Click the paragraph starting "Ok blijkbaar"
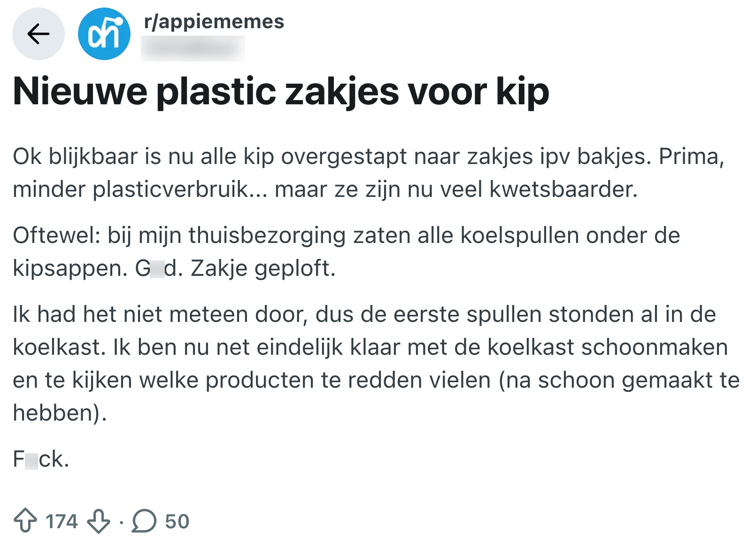Image resolution: width=756 pixels, height=547 pixels. [369, 173]
